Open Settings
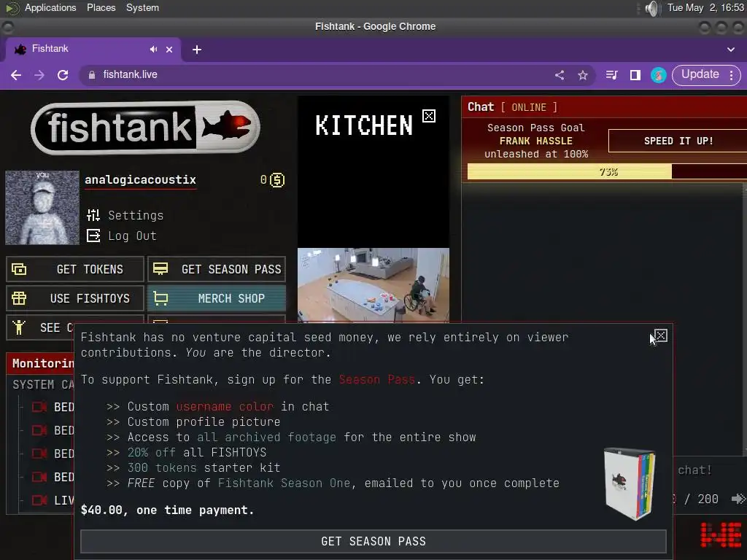 click(x=125, y=215)
